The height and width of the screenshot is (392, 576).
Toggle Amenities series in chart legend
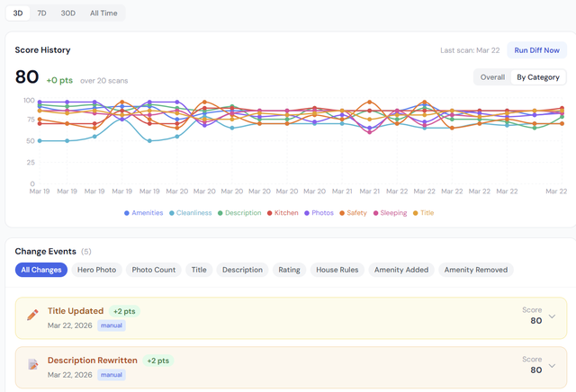click(x=144, y=213)
